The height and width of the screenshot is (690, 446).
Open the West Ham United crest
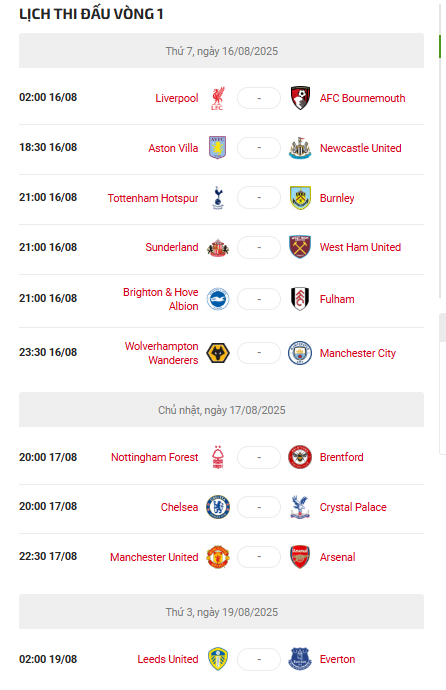pyautogui.click(x=300, y=247)
